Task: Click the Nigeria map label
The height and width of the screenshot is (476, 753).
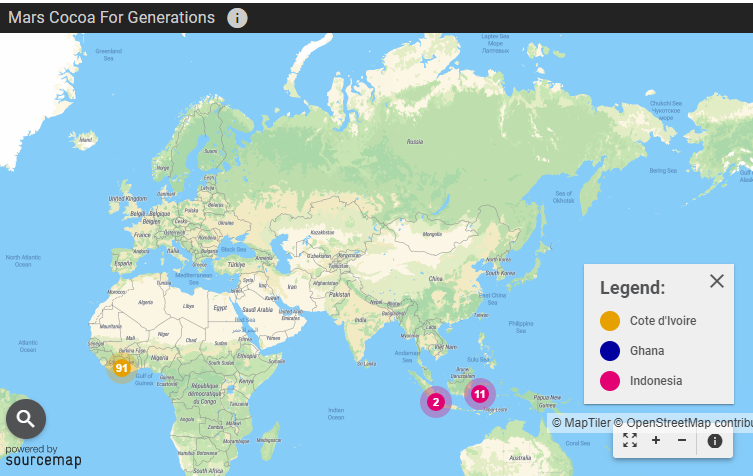Action: (159, 358)
